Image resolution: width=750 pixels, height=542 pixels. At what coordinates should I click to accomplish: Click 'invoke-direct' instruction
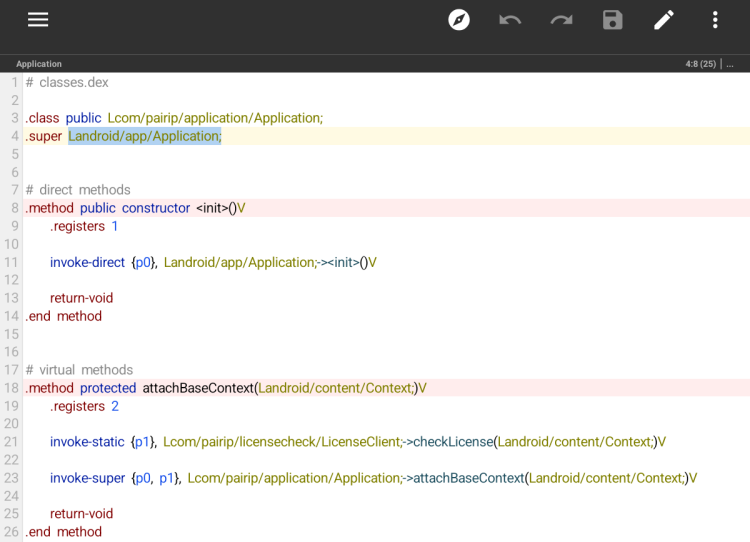(x=87, y=262)
